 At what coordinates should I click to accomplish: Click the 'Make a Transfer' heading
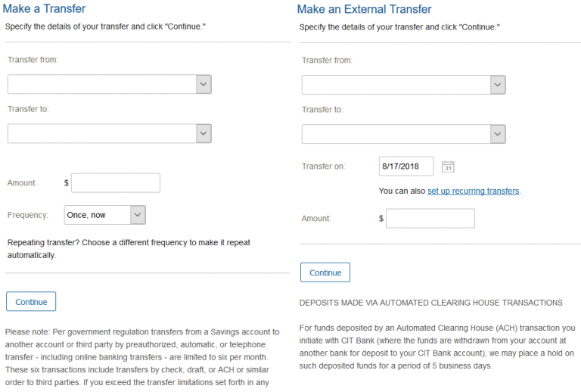tap(45, 9)
